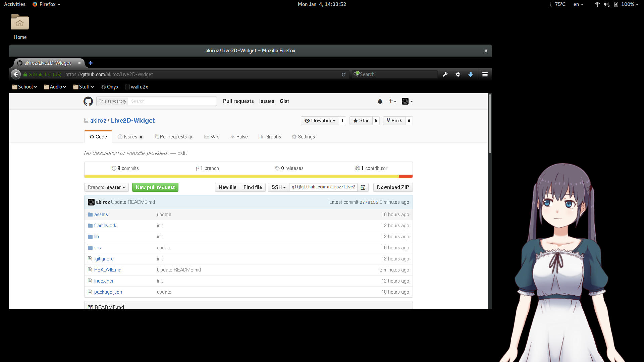Click the GitHub octocat logo

point(88,101)
